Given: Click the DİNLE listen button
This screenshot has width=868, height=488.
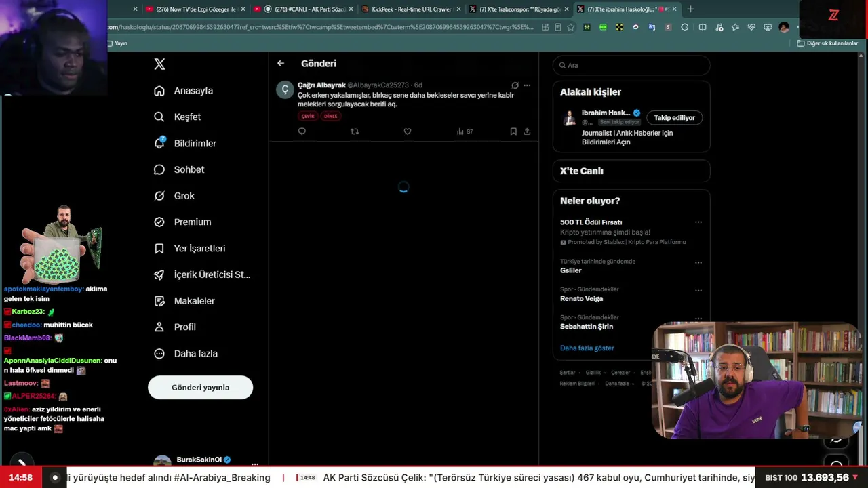Looking at the screenshot, I should click(x=330, y=116).
